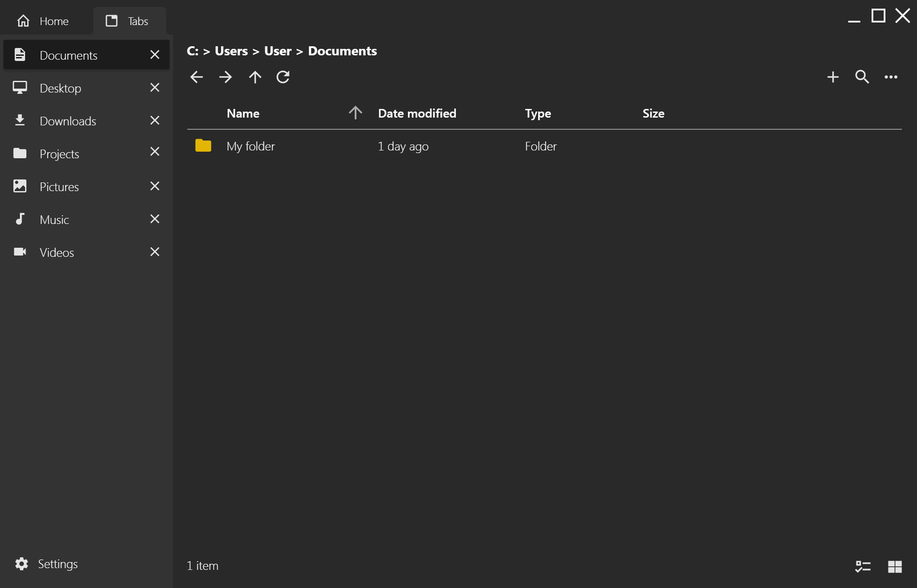Close the Videos tab

click(x=154, y=252)
